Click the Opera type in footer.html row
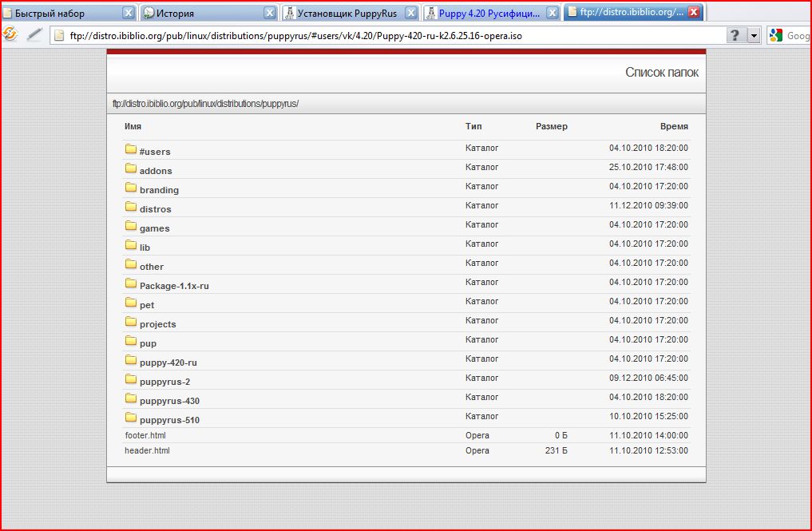The image size is (812, 531). (x=477, y=436)
